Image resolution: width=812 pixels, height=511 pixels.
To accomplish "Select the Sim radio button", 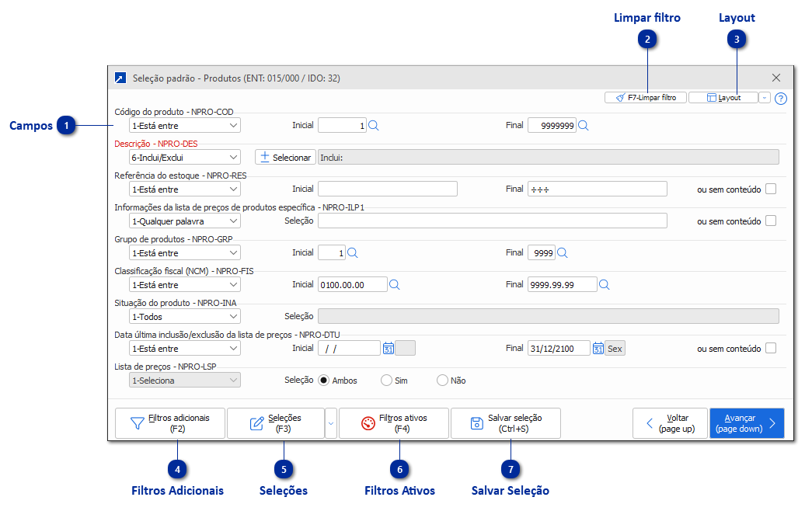I will pyautogui.click(x=386, y=381).
